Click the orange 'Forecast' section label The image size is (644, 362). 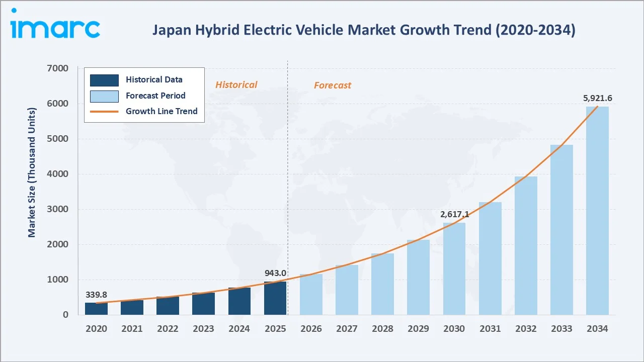(x=333, y=85)
